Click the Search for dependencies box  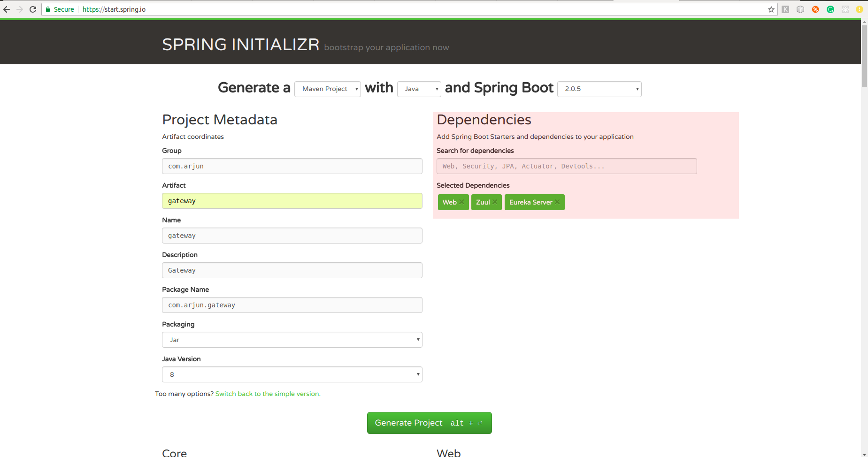567,166
